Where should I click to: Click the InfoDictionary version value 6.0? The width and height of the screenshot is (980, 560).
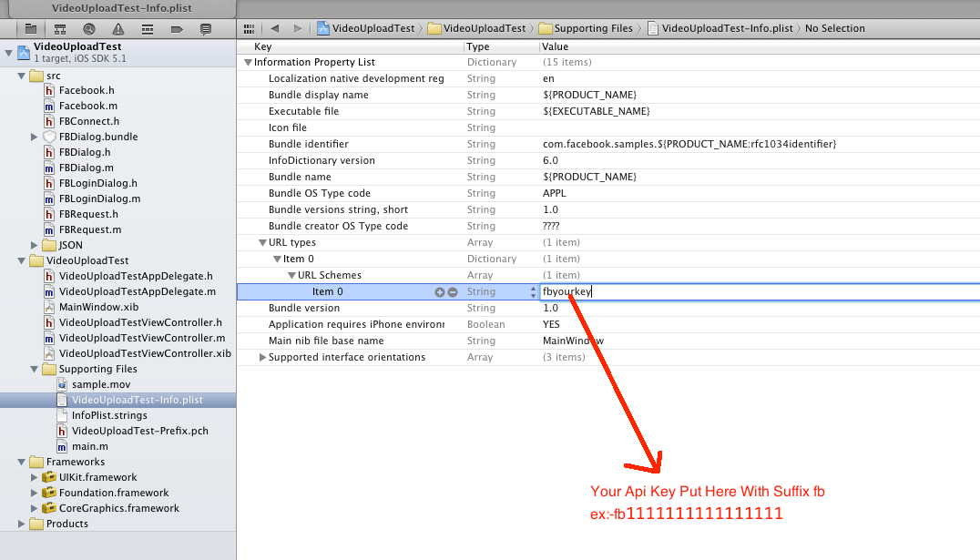551,160
